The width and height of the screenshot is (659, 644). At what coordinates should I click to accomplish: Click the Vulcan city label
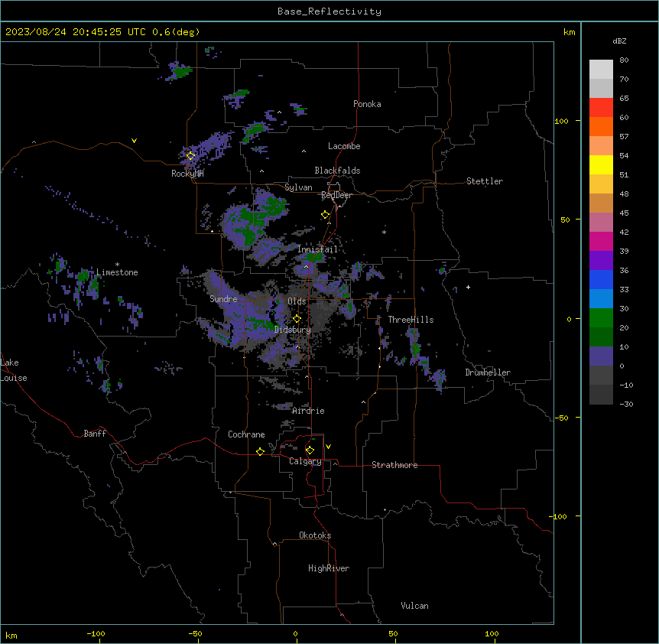pos(415,606)
